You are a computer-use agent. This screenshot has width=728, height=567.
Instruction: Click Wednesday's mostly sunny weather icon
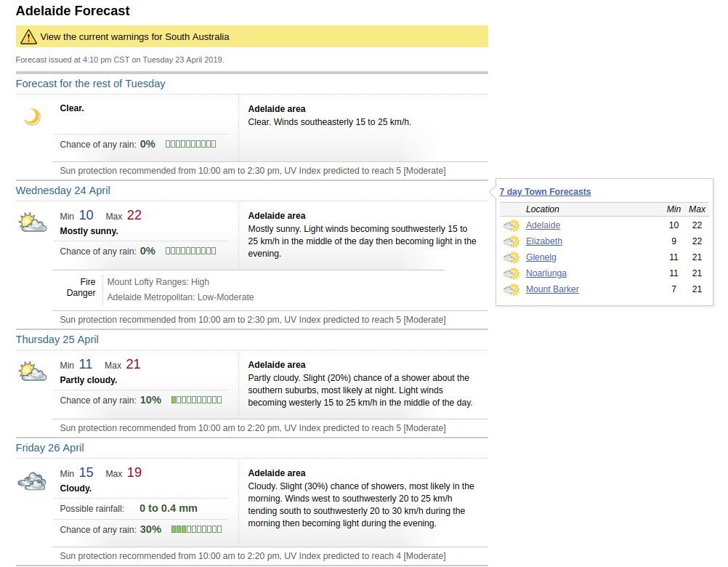[x=33, y=222]
